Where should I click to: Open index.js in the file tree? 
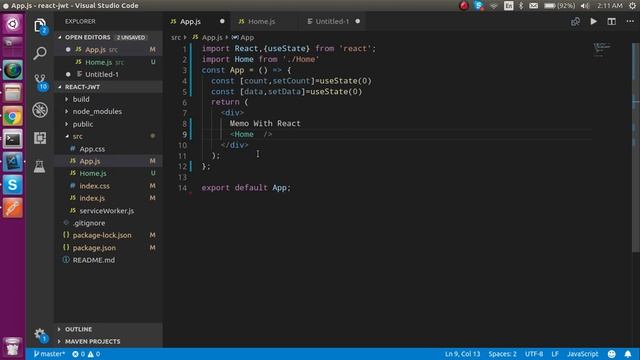108,198
